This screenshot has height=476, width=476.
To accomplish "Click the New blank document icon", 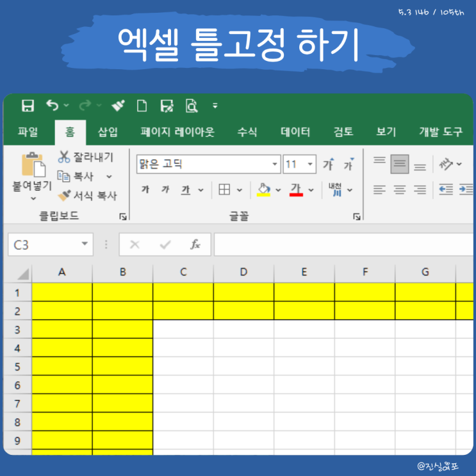I will 142,106.
